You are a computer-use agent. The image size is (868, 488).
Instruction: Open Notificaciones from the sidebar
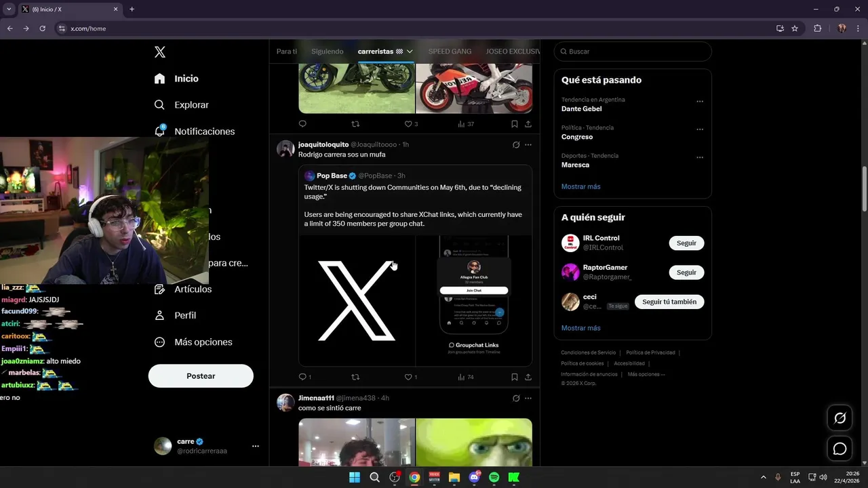point(194,131)
